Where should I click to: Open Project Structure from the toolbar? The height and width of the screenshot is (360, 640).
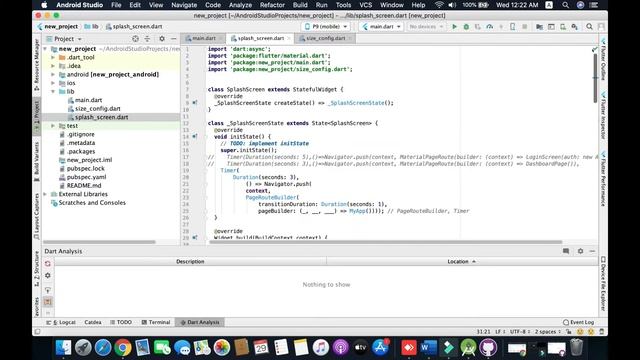[540, 27]
